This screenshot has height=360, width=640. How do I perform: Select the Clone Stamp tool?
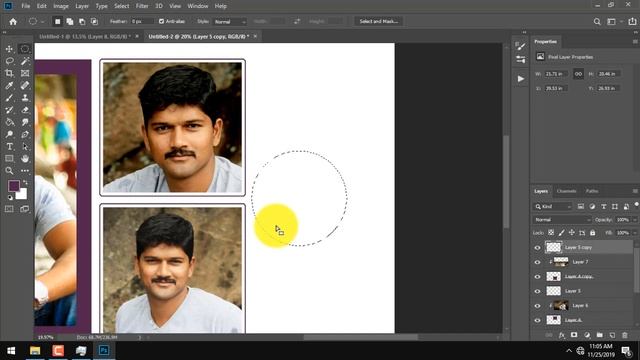25,98
